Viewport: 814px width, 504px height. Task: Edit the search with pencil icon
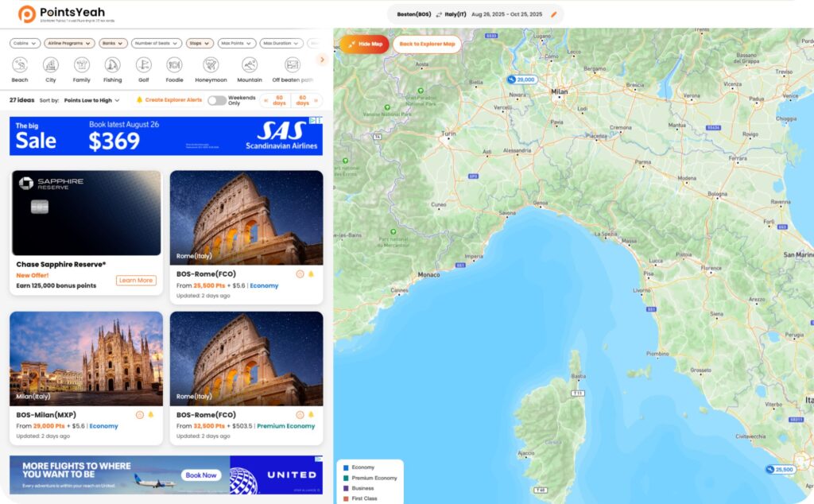(553, 14)
